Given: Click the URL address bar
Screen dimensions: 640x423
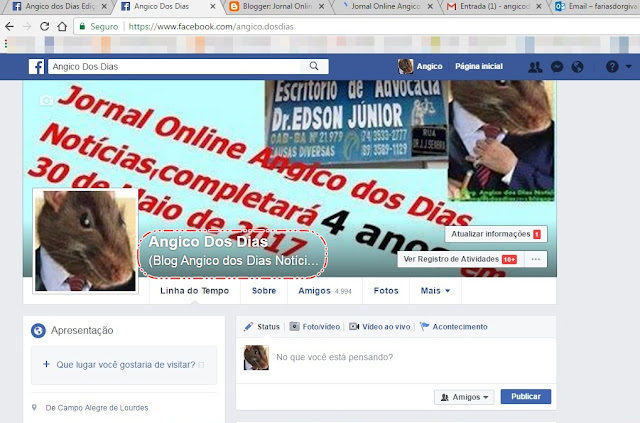Looking at the screenshot, I should (x=357, y=27).
